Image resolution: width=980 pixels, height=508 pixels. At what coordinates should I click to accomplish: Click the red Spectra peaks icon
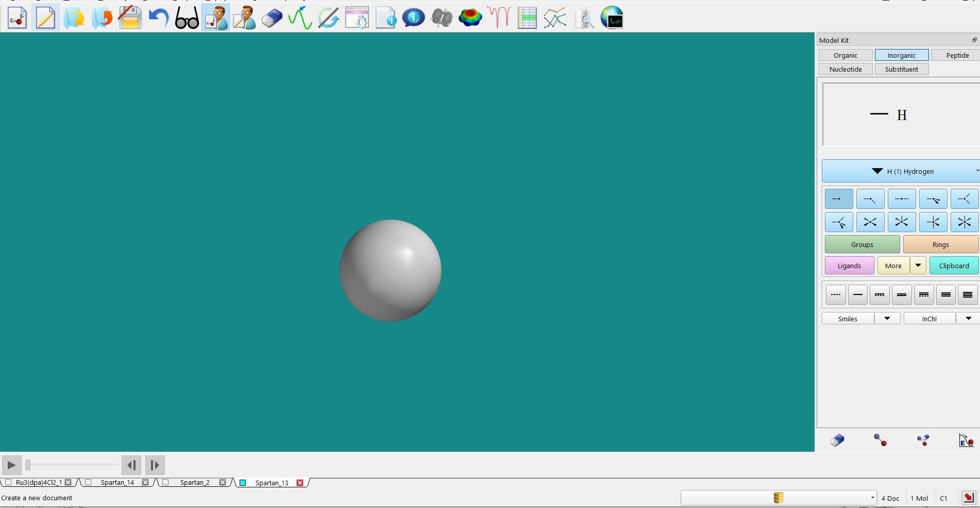pos(499,18)
